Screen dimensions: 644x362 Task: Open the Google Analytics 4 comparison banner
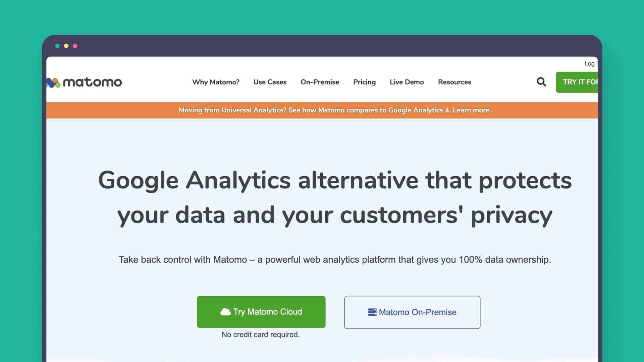click(x=334, y=110)
